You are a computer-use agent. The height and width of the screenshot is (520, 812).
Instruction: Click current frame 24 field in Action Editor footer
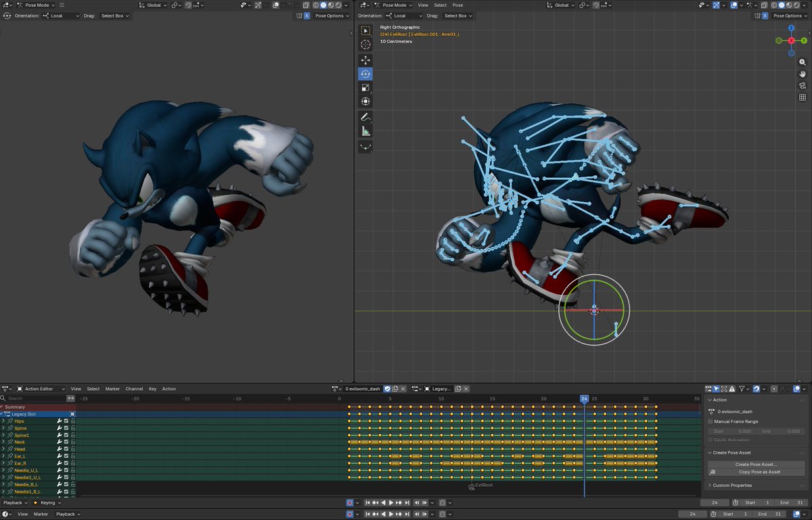[715, 502]
